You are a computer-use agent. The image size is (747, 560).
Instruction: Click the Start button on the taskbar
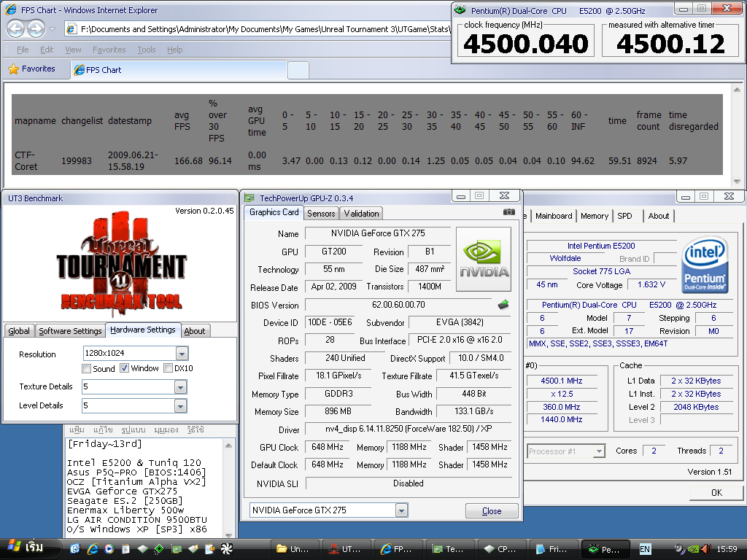[x=29, y=549]
